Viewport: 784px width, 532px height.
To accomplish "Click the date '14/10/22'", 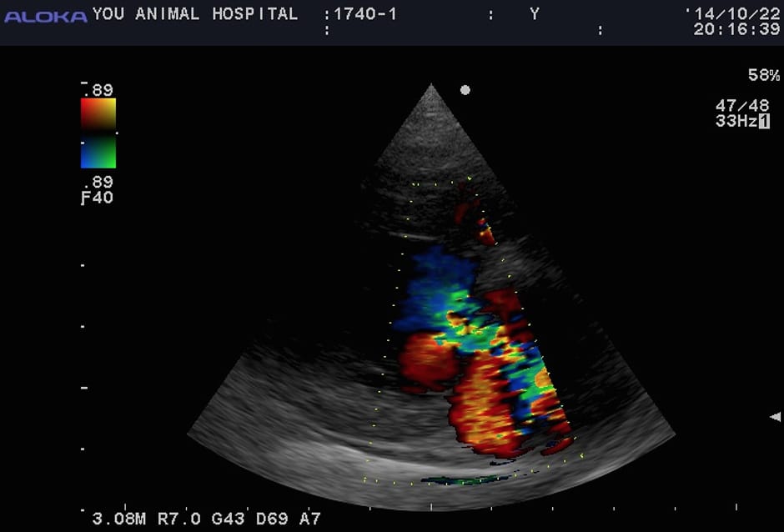I will [736, 13].
